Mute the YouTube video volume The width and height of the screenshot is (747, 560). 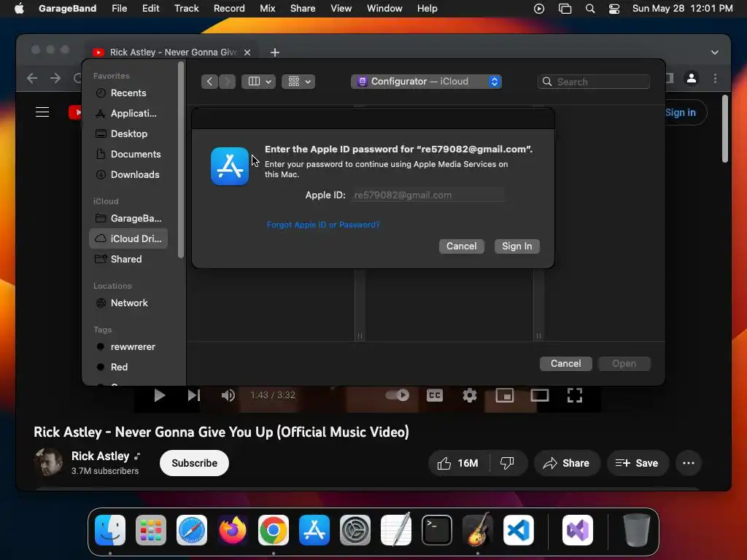tap(228, 395)
